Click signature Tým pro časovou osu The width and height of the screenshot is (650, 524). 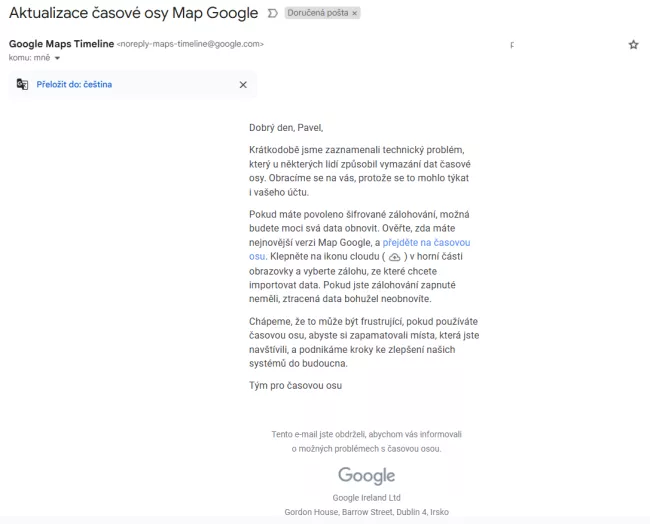pos(295,385)
